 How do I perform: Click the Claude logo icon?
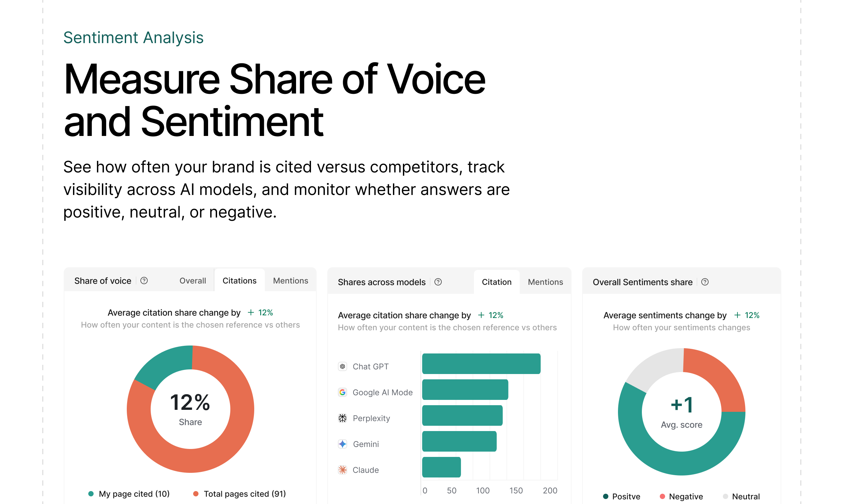tap(343, 470)
